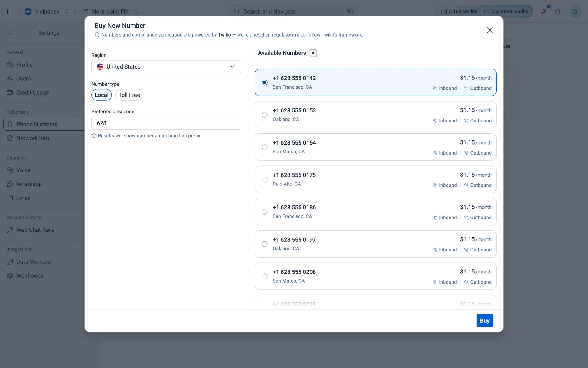
Task: Click the Buy button
Action: 485,321
